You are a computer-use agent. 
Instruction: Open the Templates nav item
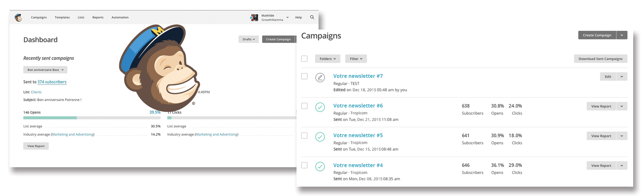click(62, 17)
